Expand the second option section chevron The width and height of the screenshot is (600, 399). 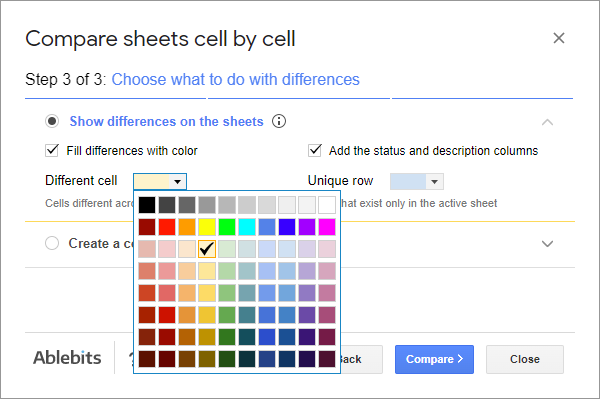pyautogui.click(x=548, y=244)
